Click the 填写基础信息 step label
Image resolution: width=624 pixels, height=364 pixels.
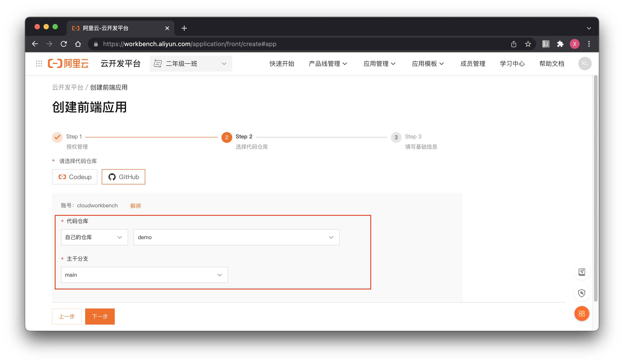421,147
